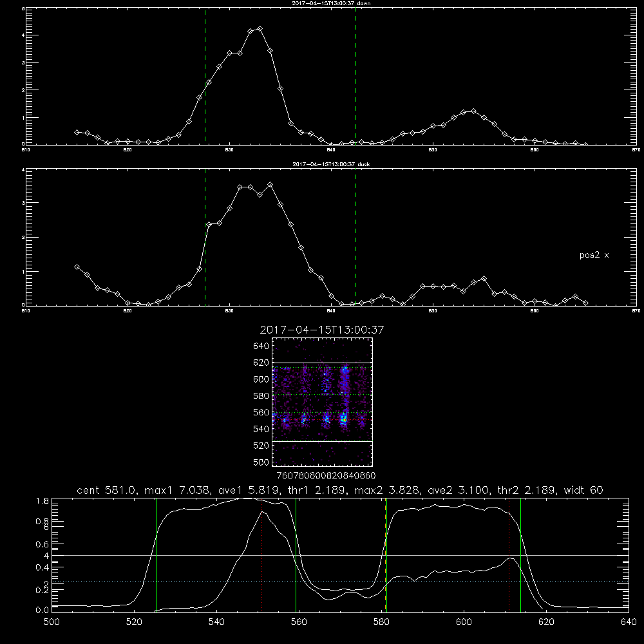
Task: Click the 'widt 60' value
Action: tap(583, 490)
